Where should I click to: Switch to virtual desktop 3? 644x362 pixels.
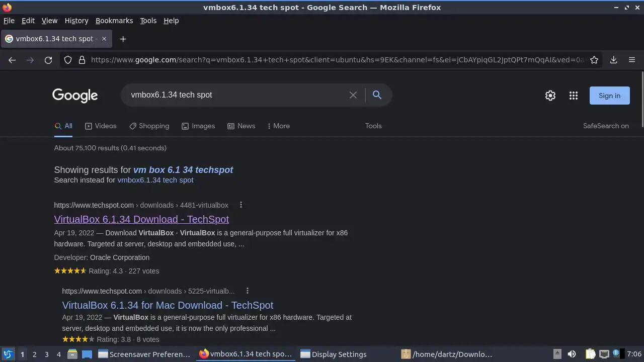point(46,354)
